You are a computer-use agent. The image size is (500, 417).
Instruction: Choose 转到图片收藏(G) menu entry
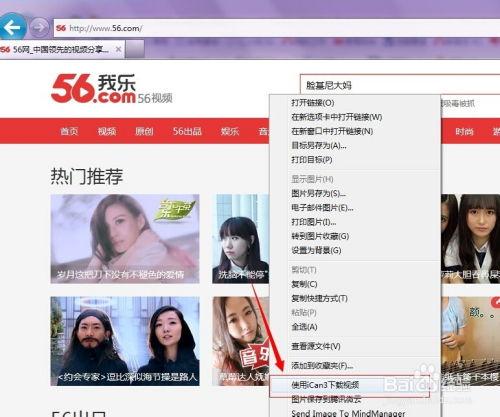[x=355, y=236]
